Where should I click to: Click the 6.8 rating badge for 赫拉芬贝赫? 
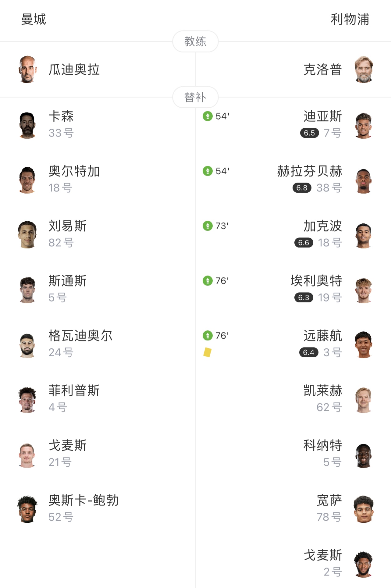302,188
